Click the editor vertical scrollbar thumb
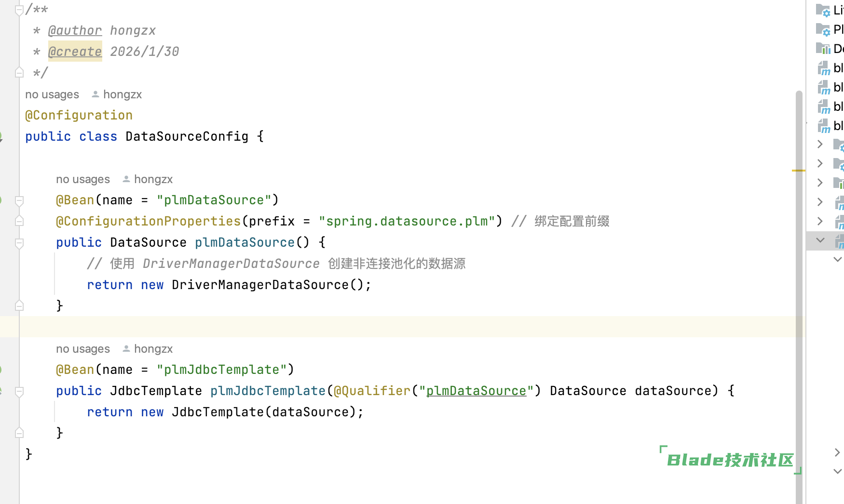The image size is (844, 504). pos(799,289)
